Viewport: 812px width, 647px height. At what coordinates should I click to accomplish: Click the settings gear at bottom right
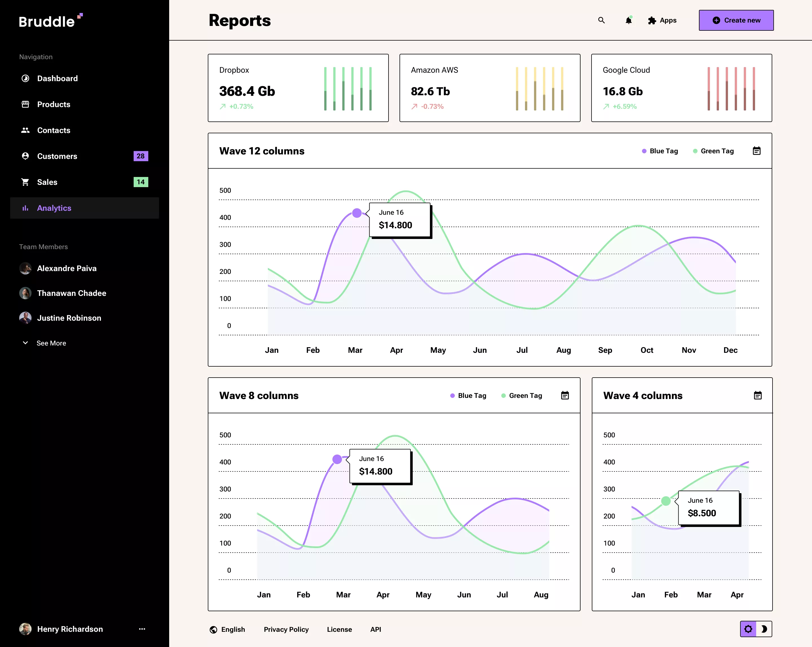click(x=749, y=629)
